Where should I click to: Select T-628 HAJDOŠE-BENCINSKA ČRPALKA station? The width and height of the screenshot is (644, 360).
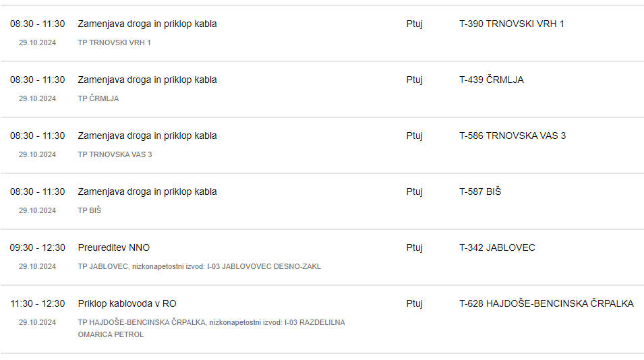coord(546,303)
